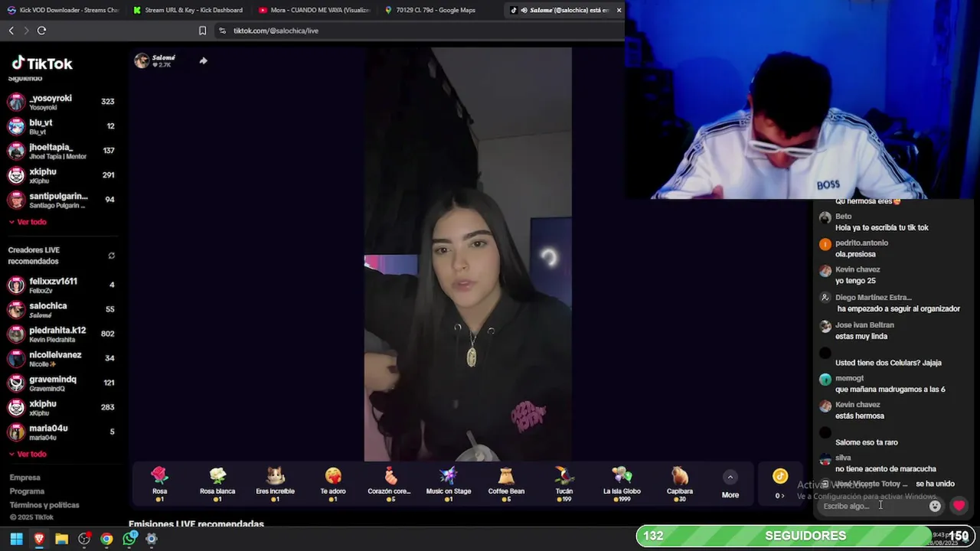The width and height of the screenshot is (980, 551).
Task: Open site settings icon in address bar
Action: [x=222, y=31]
